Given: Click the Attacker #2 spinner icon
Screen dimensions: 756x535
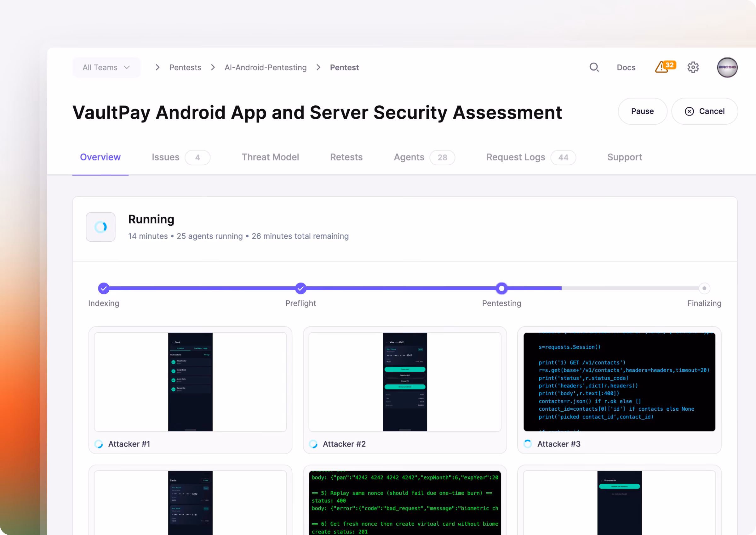Looking at the screenshot, I should (x=313, y=444).
